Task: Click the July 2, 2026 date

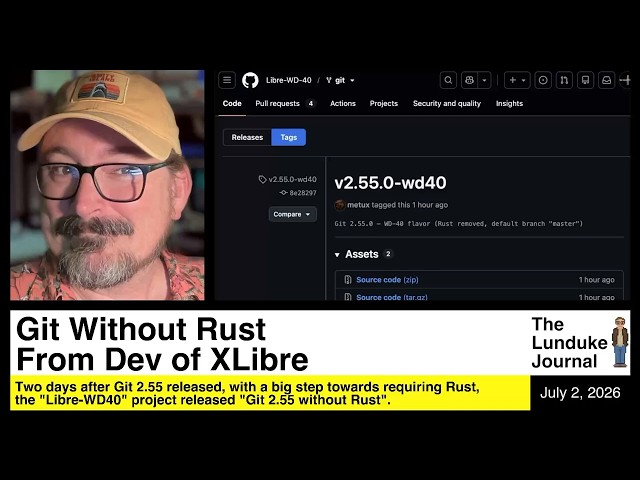Action: coord(580,393)
